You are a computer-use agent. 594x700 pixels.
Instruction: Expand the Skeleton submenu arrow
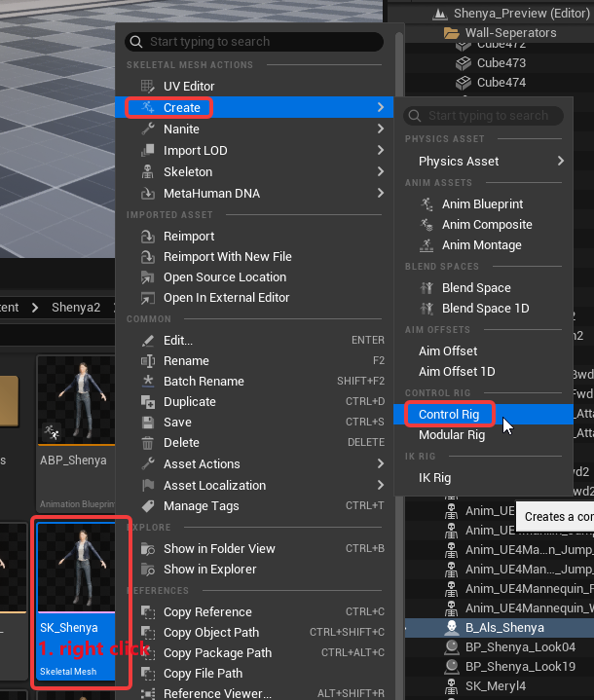click(x=380, y=172)
